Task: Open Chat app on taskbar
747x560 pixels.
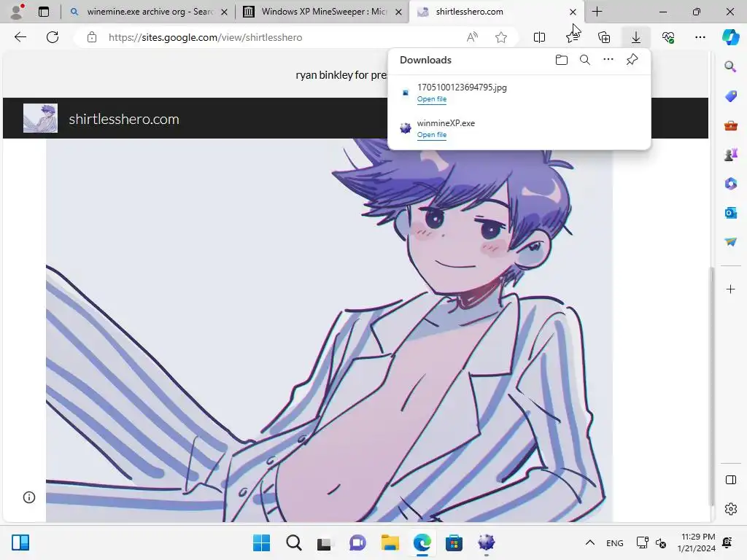Action: point(357,542)
